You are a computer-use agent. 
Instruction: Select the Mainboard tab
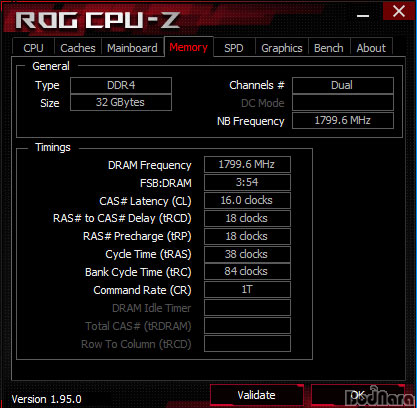pyautogui.click(x=132, y=48)
